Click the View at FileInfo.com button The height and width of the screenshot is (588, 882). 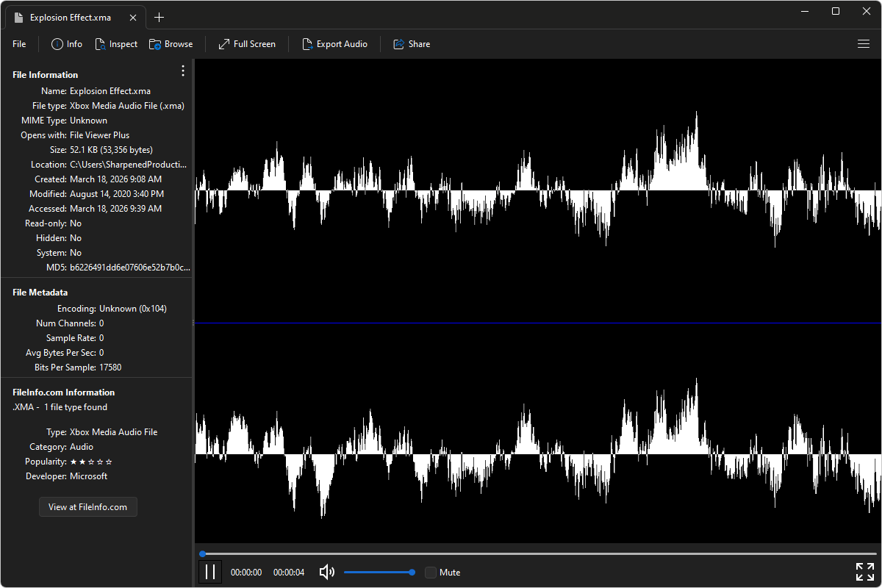point(87,506)
